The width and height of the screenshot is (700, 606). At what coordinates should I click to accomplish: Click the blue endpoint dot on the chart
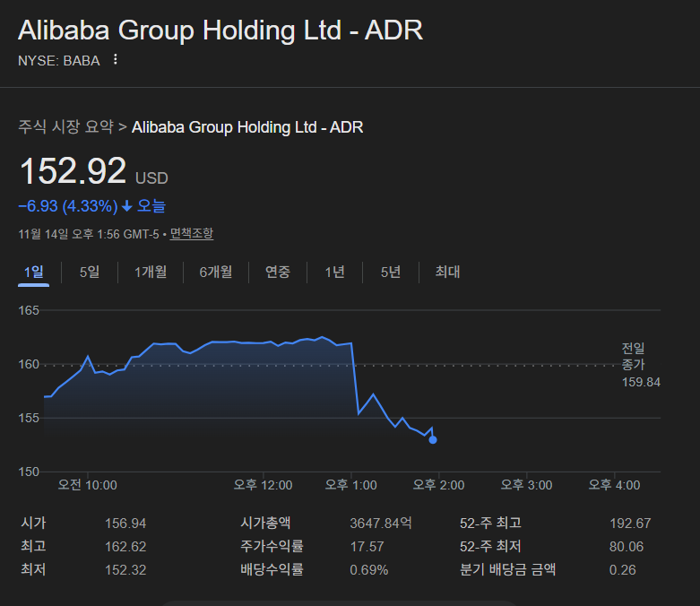433,439
